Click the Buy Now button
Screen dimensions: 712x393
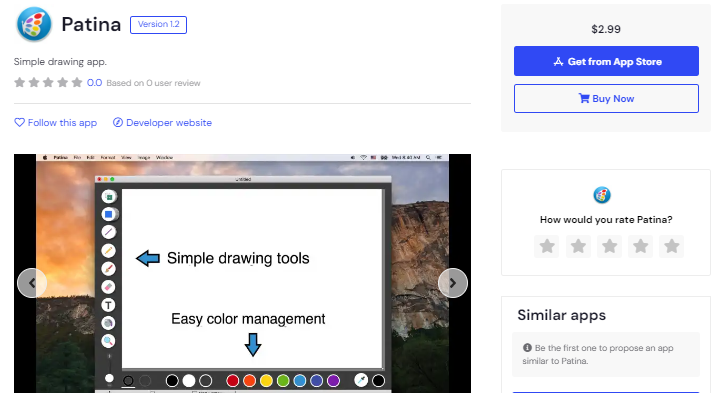click(606, 99)
